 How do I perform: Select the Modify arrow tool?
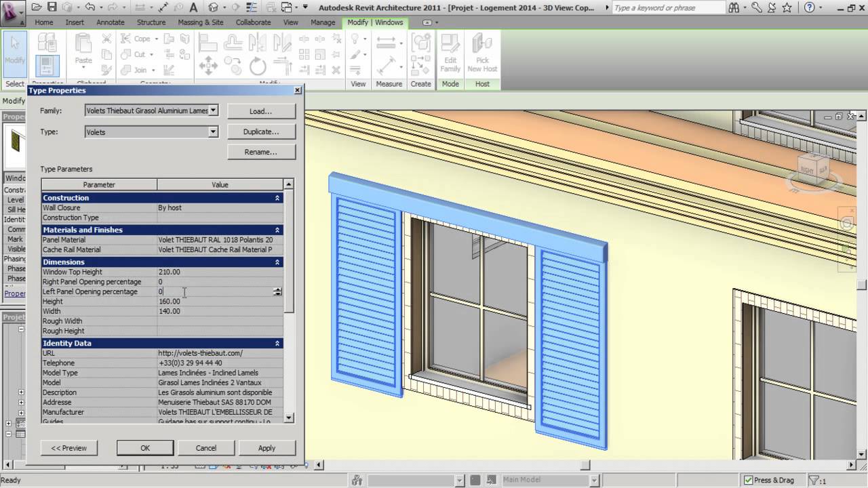tap(14, 53)
